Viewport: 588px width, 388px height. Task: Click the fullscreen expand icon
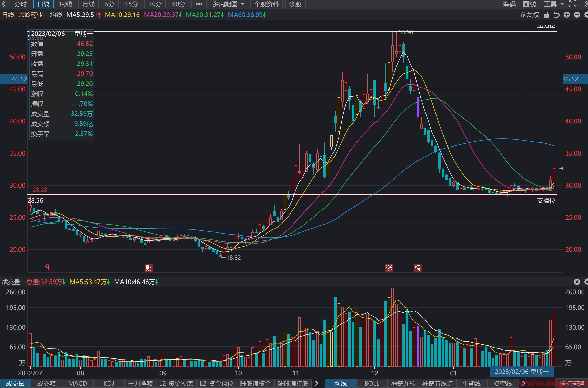573,4
